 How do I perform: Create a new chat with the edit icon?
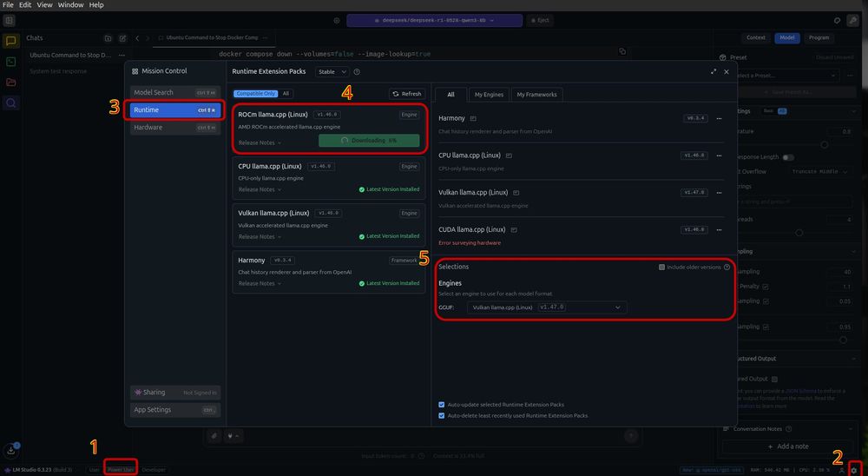coord(123,38)
